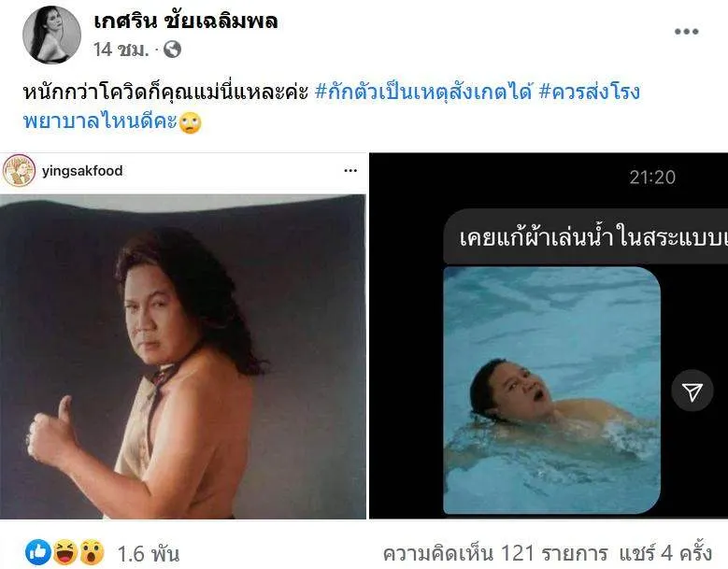728x569 pixels.
Task: Open the swimming pool photo
Action: click(x=552, y=391)
